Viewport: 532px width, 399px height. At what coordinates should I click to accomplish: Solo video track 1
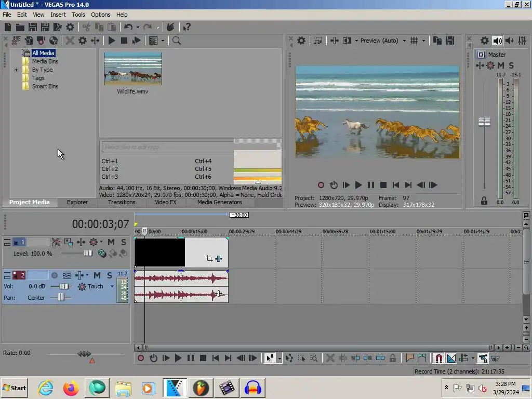tap(124, 242)
